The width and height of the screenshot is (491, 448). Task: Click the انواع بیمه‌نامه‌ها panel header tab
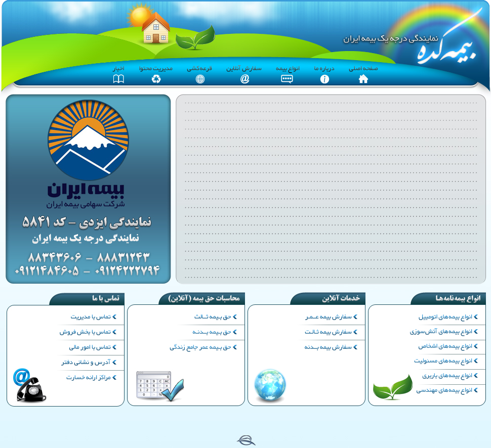point(448,298)
